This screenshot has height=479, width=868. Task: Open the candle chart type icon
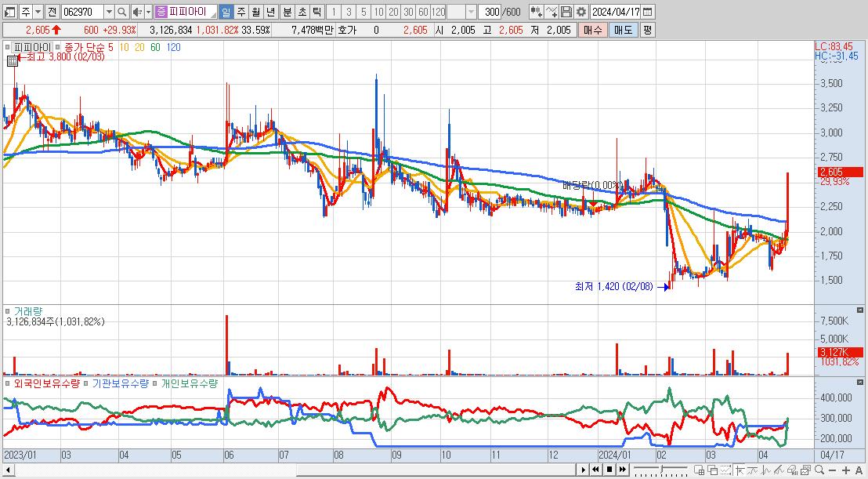(535, 12)
